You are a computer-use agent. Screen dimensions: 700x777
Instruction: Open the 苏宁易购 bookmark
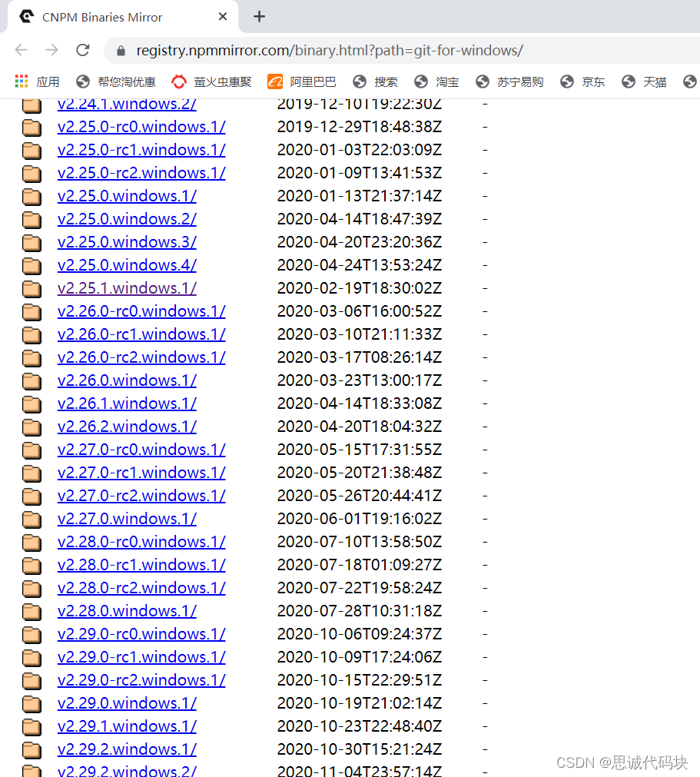pos(509,81)
